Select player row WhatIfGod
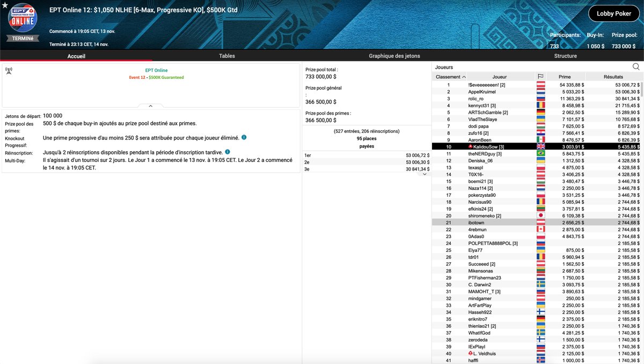 536,333
